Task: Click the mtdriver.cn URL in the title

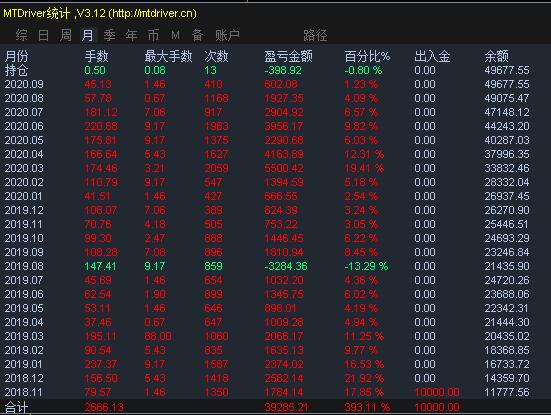Action: 153,13
